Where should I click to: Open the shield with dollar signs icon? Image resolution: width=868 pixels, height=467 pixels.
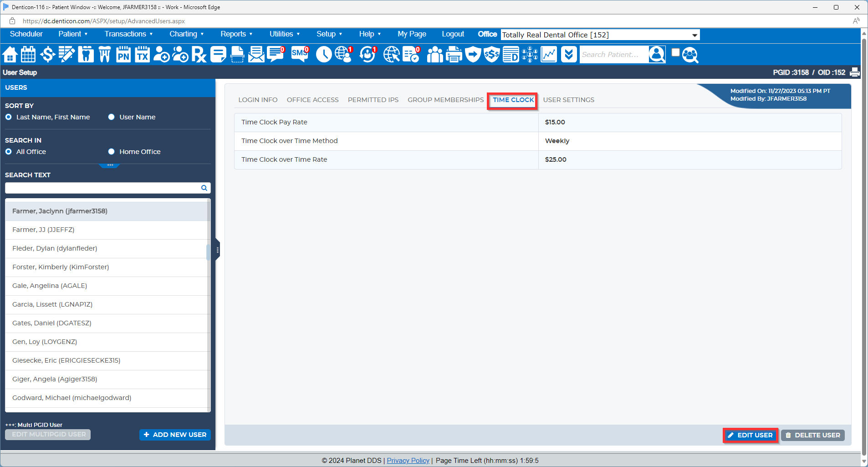click(492, 55)
